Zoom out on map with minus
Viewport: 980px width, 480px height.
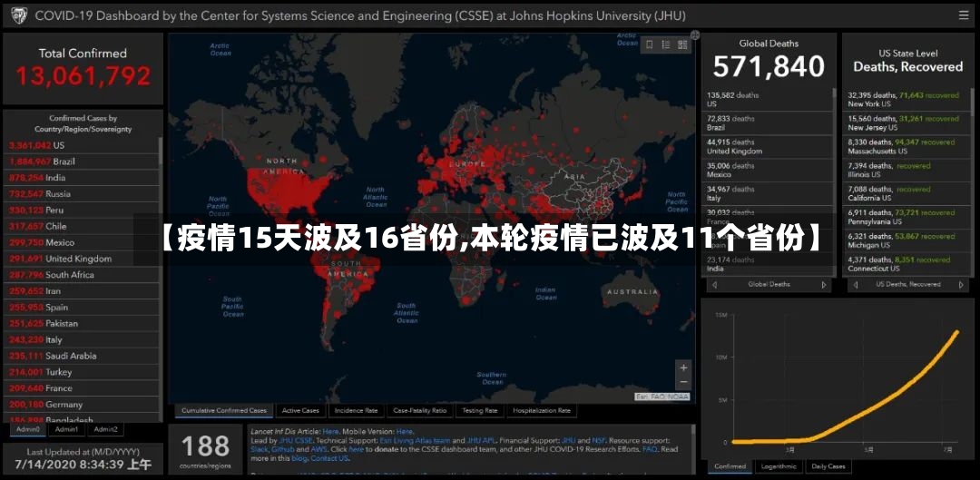coord(684,383)
